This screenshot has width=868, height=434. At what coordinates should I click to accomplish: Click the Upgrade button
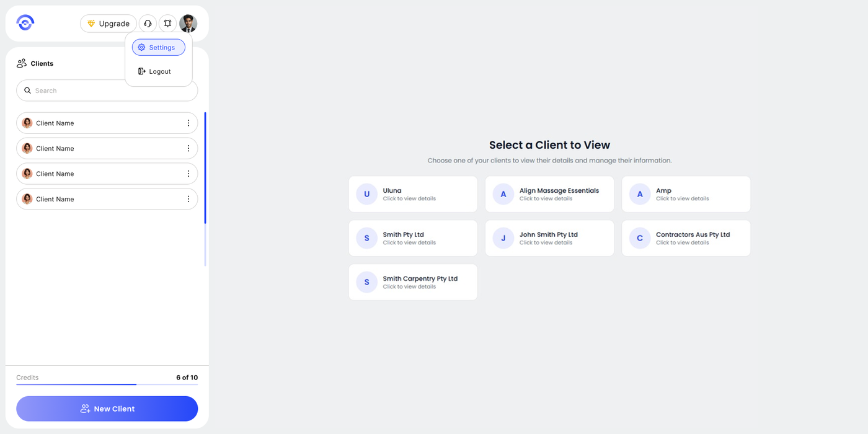108,24
